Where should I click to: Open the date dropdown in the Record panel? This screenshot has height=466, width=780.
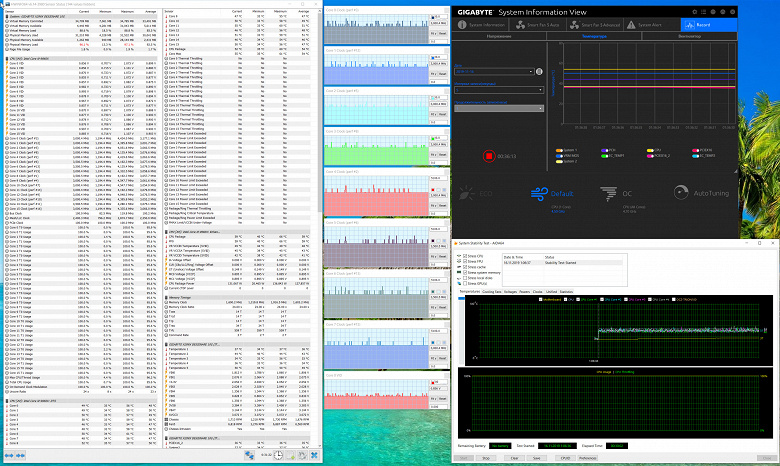[493, 72]
